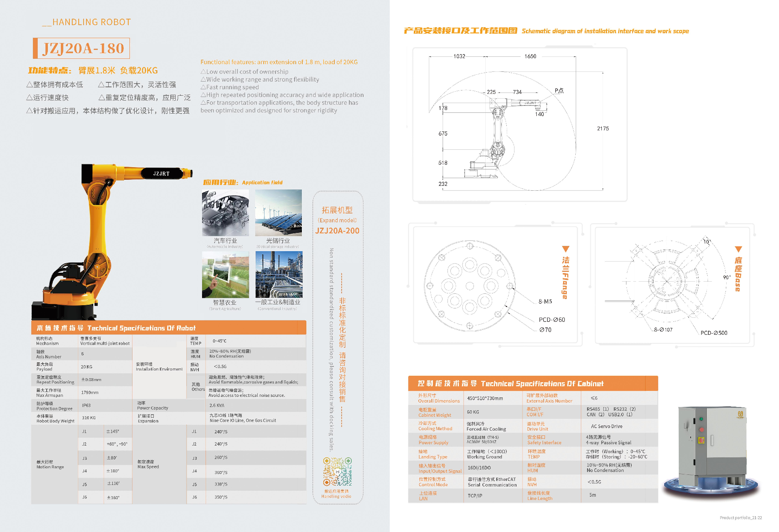Viewport: 779px width, 532px height.
Task: Open the automobile industry photo
Action: (x=225, y=213)
